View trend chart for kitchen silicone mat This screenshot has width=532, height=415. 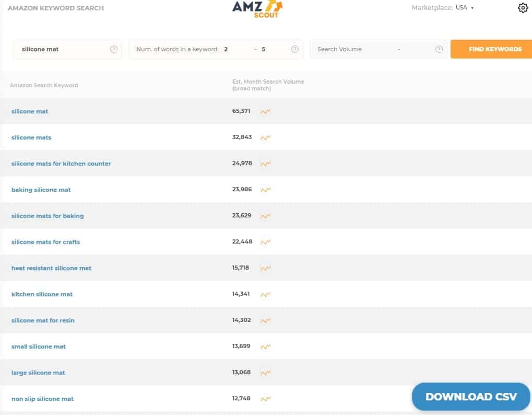(x=265, y=294)
